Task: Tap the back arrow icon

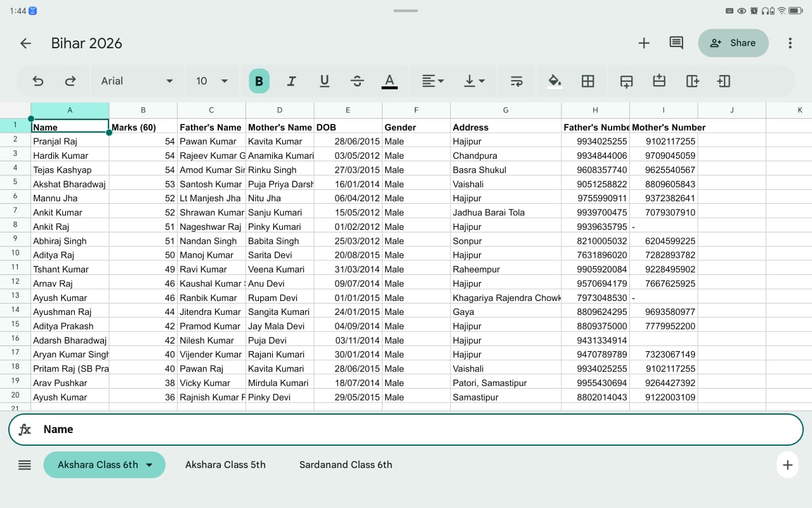Action: coord(25,43)
